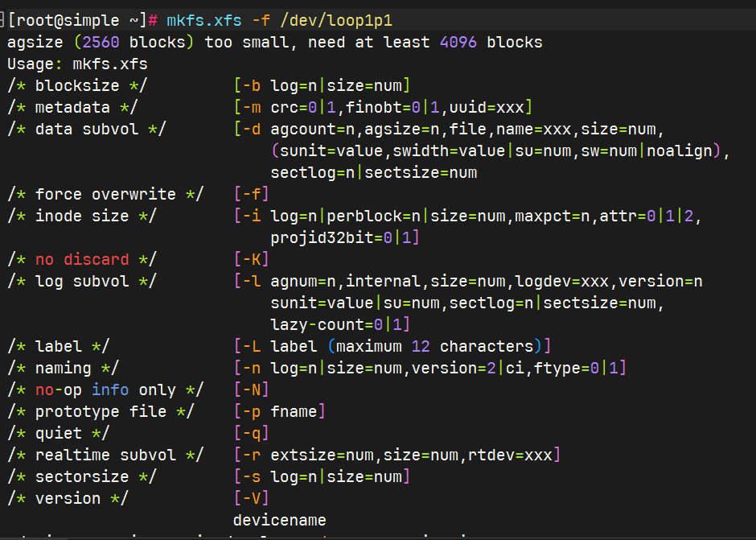Click the prompt text '[root@simple ~]#'
The width and height of the screenshot is (756, 540).
(83, 21)
